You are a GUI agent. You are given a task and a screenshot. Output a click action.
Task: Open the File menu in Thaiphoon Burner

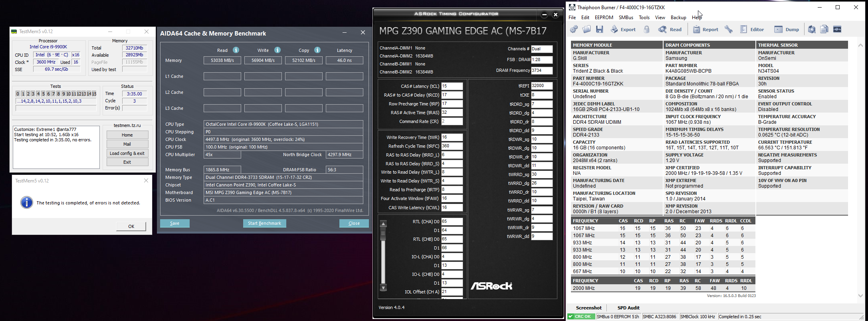572,18
